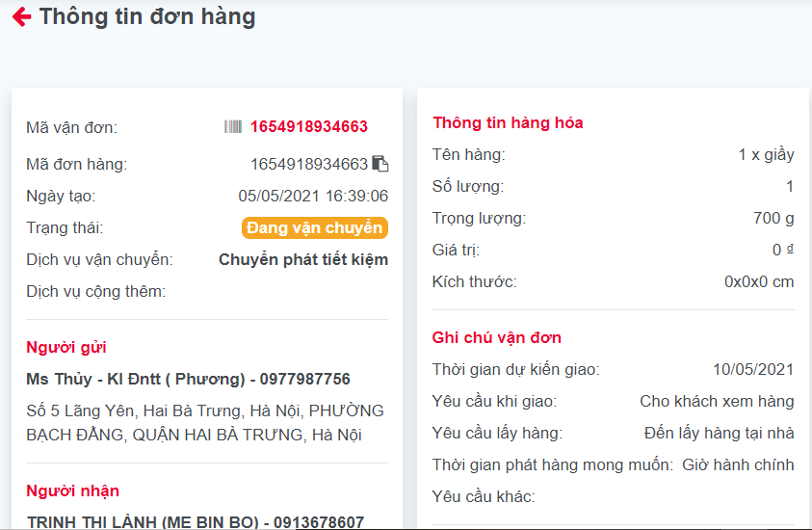
Task: Click 'Cho khách xem hàng' delivery requirement
Action: 717,401
